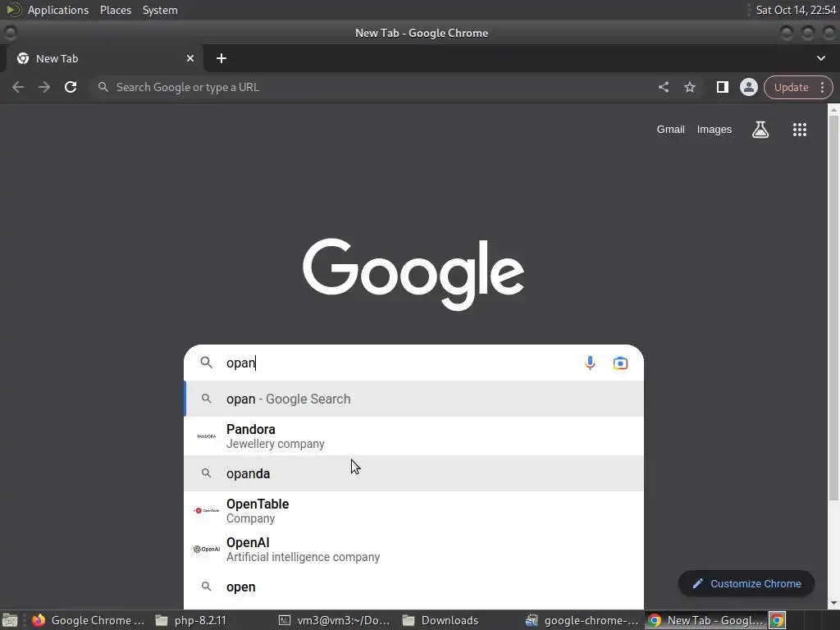Open the Gmail link
The image size is (840, 630).
[x=671, y=129]
